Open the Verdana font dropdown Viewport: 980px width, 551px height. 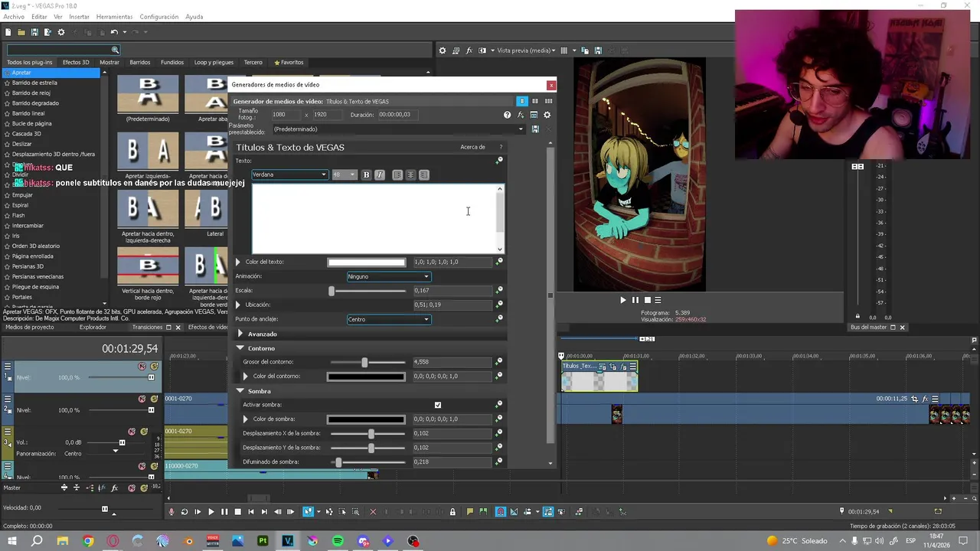click(289, 174)
